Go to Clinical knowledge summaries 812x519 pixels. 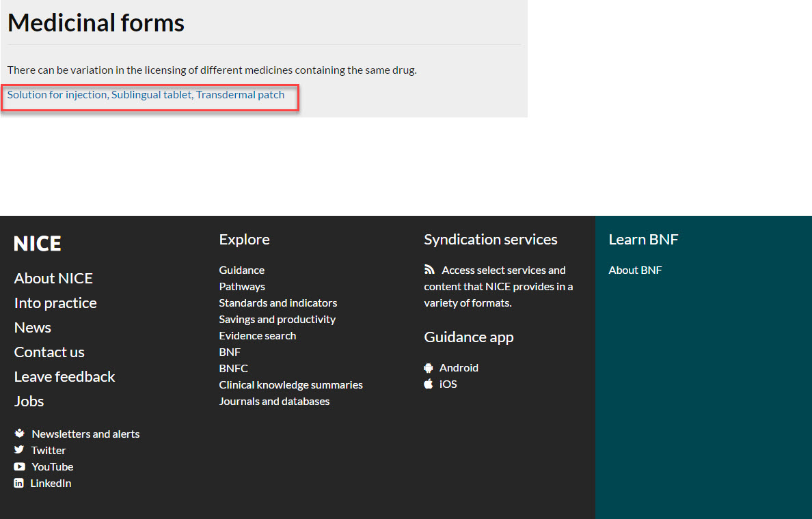[x=290, y=384]
